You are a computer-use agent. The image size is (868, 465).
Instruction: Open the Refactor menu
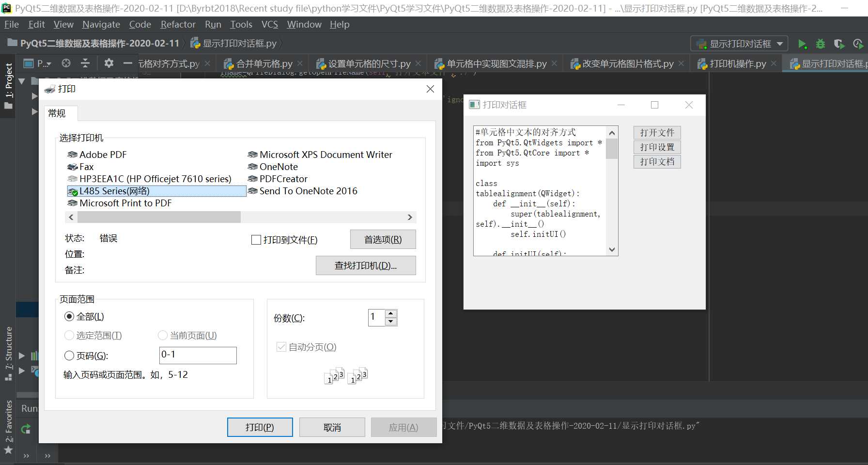click(178, 24)
